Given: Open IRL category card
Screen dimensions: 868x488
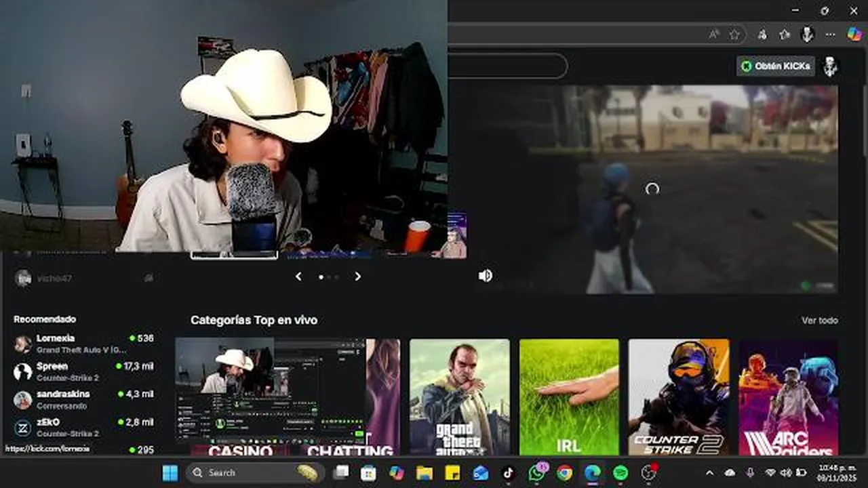Looking at the screenshot, I should (569, 397).
